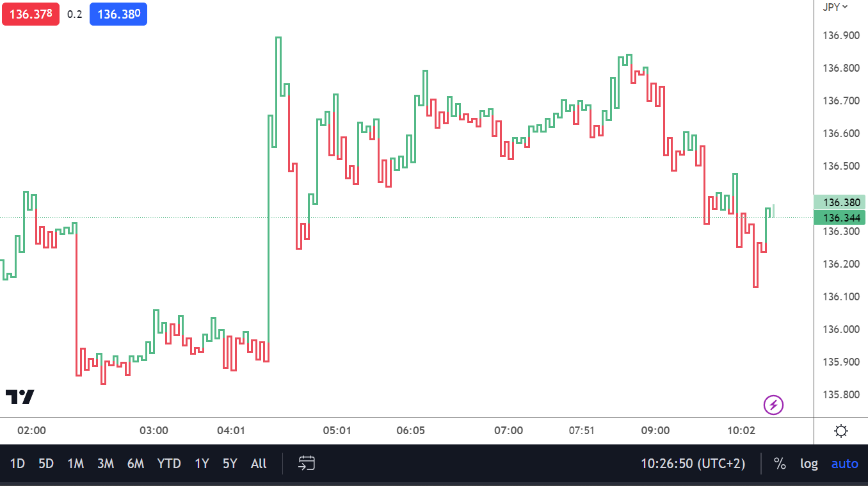Image resolution: width=868 pixels, height=486 pixels.
Task: Click the TradingView logo icon
Action: point(20,397)
